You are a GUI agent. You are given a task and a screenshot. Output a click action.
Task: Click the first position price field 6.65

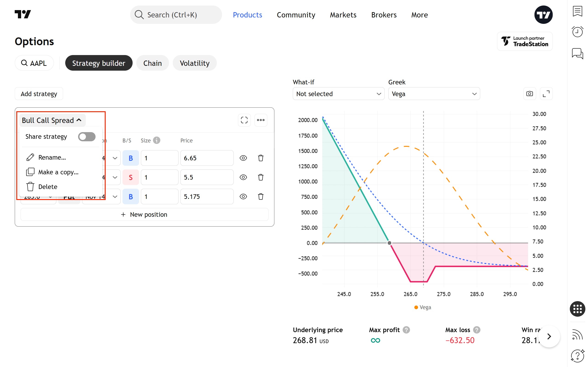206,158
